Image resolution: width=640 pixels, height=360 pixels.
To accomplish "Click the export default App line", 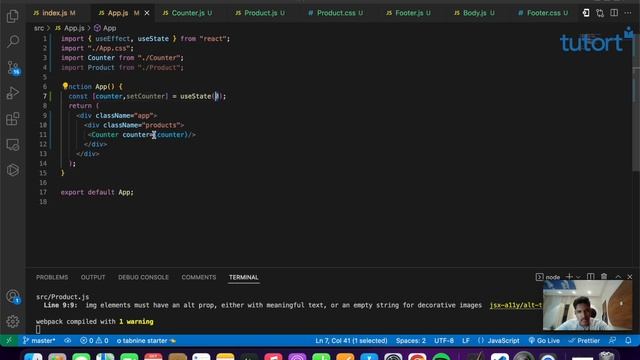I will point(97,192).
